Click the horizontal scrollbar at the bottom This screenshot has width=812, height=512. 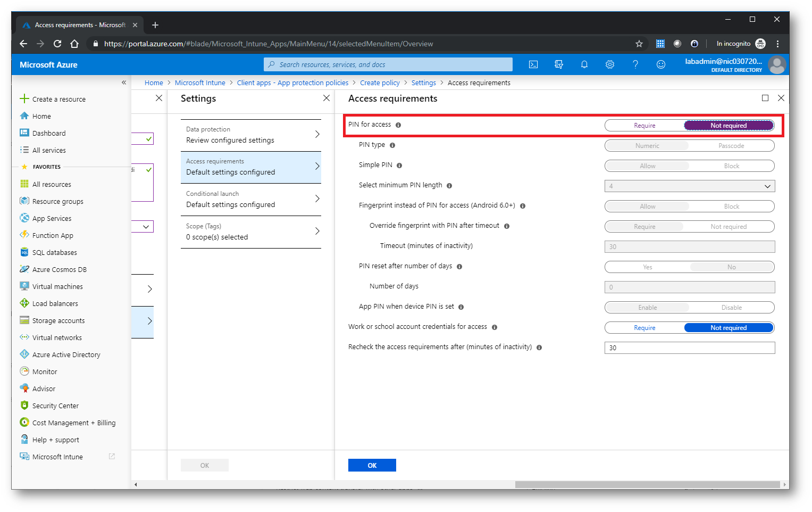647,484
